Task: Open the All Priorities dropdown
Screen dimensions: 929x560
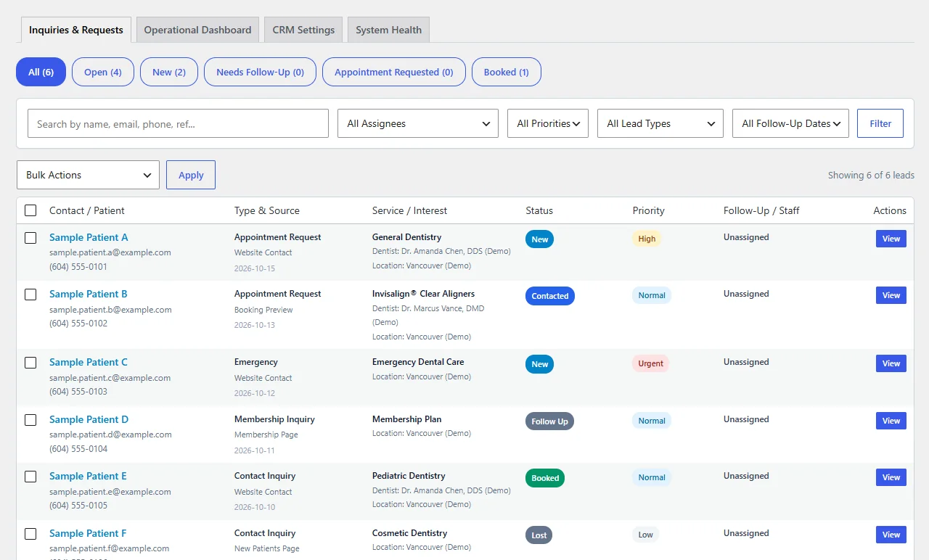Action: (x=548, y=123)
